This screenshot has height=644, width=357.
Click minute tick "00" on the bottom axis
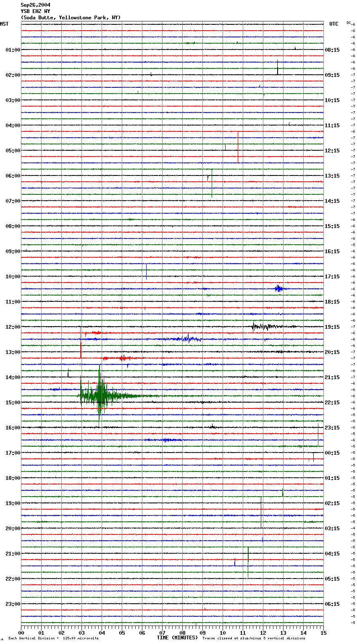pos(21,633)
